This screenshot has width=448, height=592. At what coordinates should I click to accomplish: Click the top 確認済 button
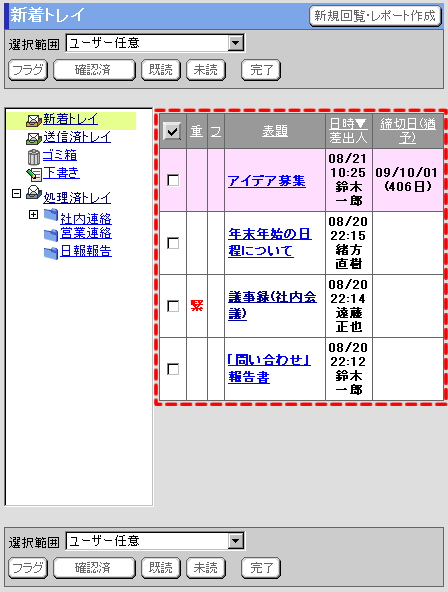point(94,70)
